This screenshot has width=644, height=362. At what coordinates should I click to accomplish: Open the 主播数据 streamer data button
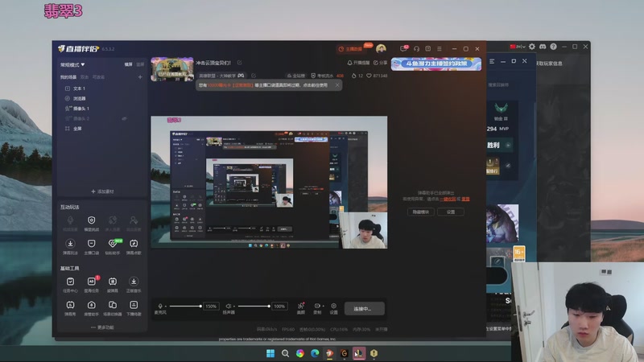350,49
